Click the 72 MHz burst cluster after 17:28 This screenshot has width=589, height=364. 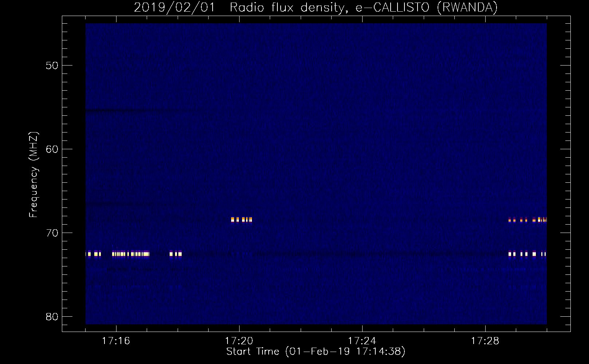coord(527,254)
